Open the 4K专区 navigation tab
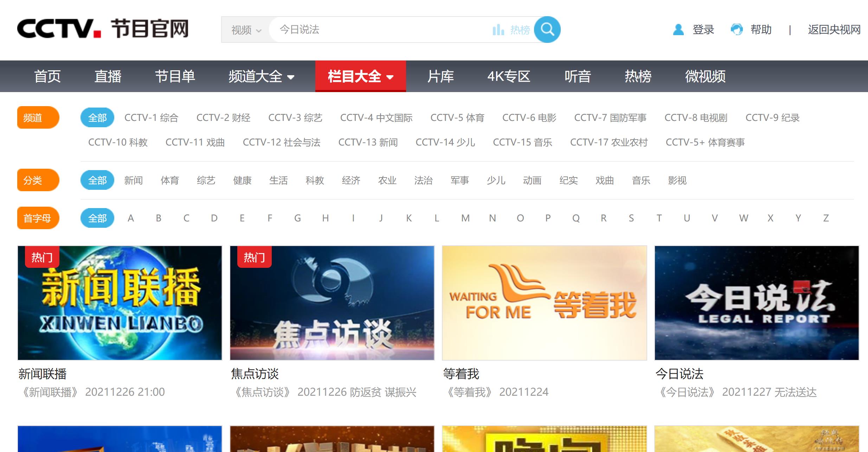Screen dimensions: 868x452 click(x=508, y=76)
